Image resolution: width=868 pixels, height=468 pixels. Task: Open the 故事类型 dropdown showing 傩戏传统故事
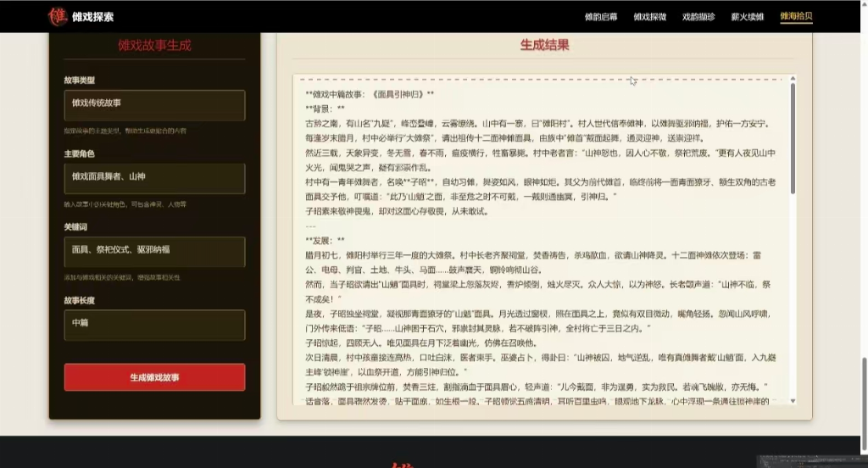(154, 105)
